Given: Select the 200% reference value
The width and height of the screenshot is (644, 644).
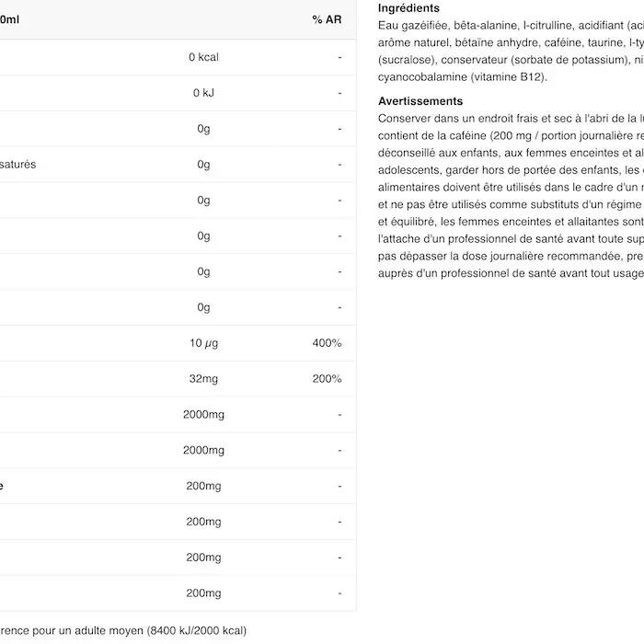Looking at the screenshot, I should tap(327, 379).
